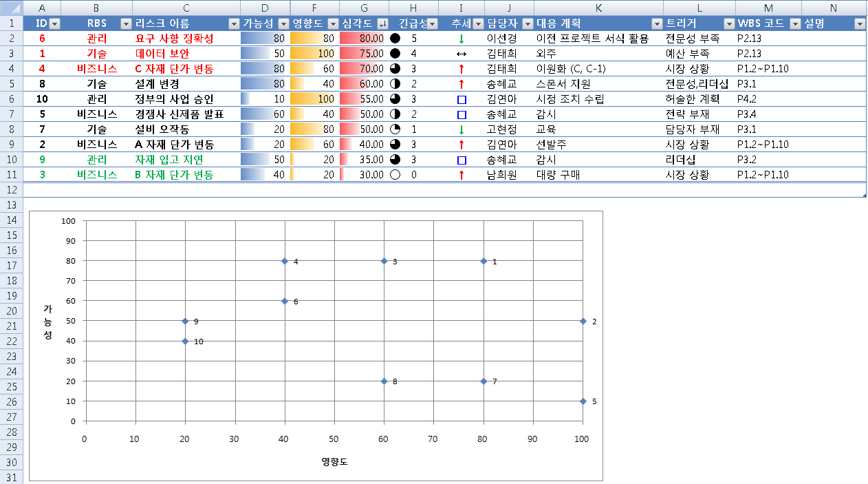This screenshot has width=868, height=484.
Task: Select chart data point labeled 10
Action: [185, 341]
